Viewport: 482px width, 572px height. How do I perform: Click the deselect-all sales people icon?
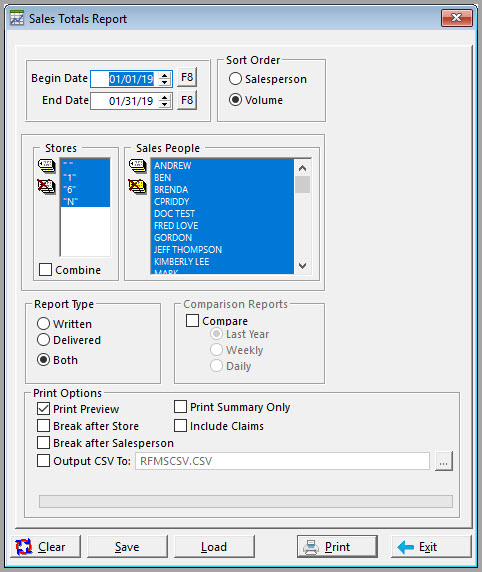pyautogui.click(x=137, y=187)
